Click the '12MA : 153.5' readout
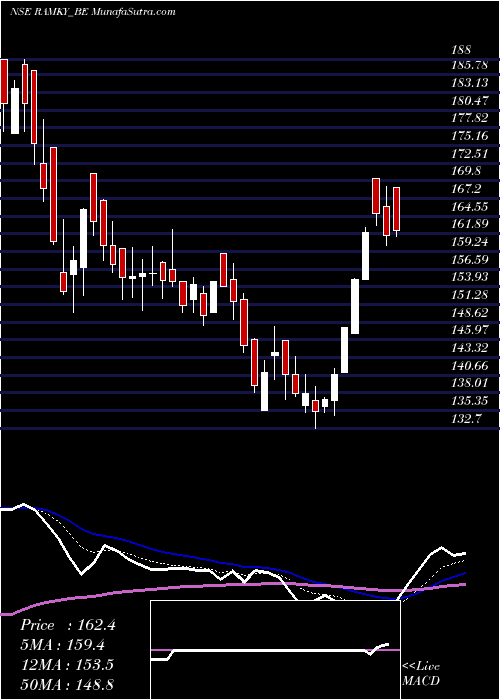Viewport: 500px width, 700px height. click(x=67, y=665)
